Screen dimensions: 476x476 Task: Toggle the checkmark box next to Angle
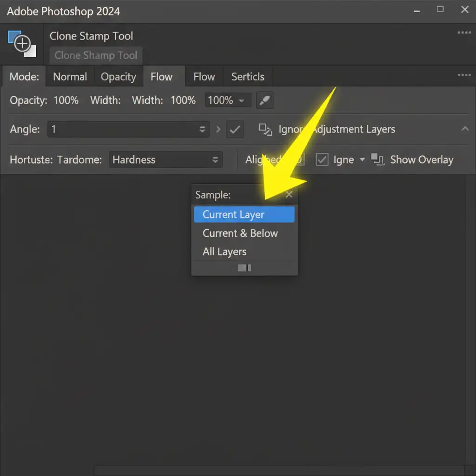(235, 129)
